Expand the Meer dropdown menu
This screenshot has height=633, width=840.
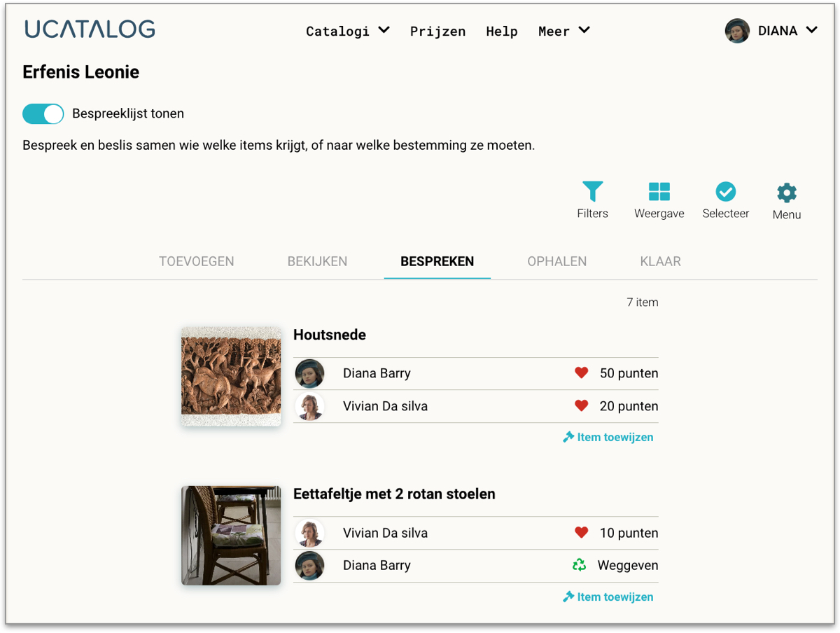click(x=564, y=31)
